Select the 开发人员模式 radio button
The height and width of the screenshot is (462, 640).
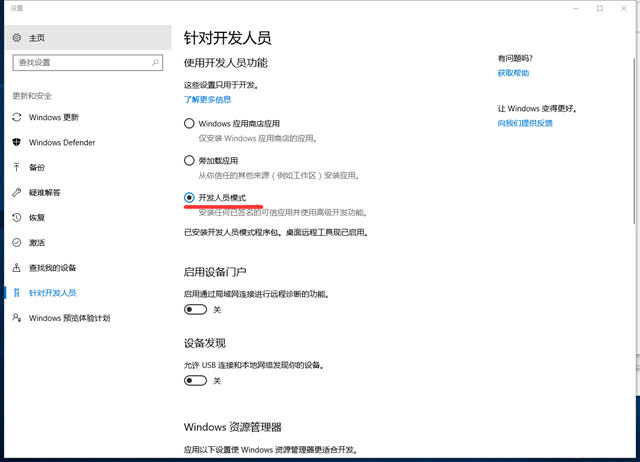click(189, 198)
